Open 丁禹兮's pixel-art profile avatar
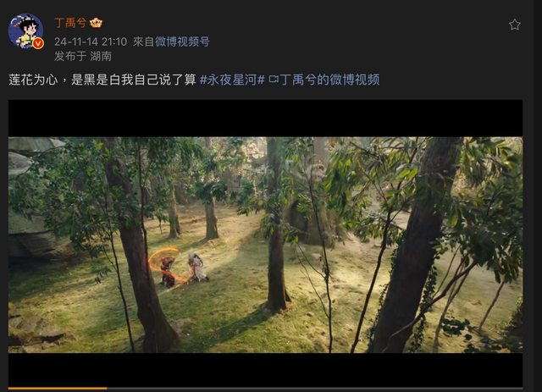 (x=25, y=30)
